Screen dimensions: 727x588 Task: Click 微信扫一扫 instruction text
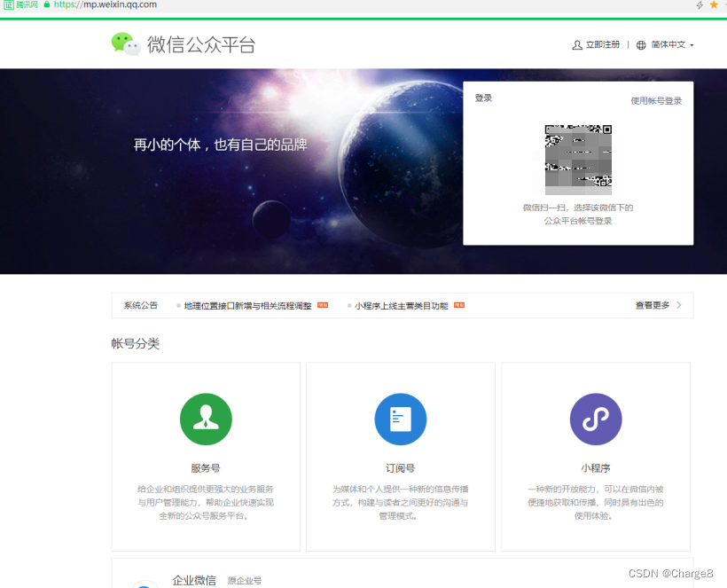pyautogui.click(x=578, y=215)
